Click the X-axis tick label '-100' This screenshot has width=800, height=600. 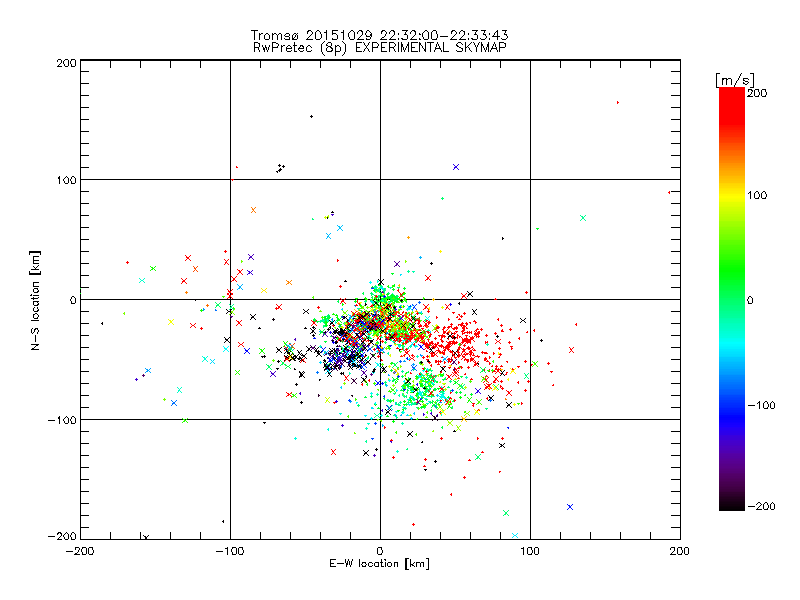(x=230, y=551)
